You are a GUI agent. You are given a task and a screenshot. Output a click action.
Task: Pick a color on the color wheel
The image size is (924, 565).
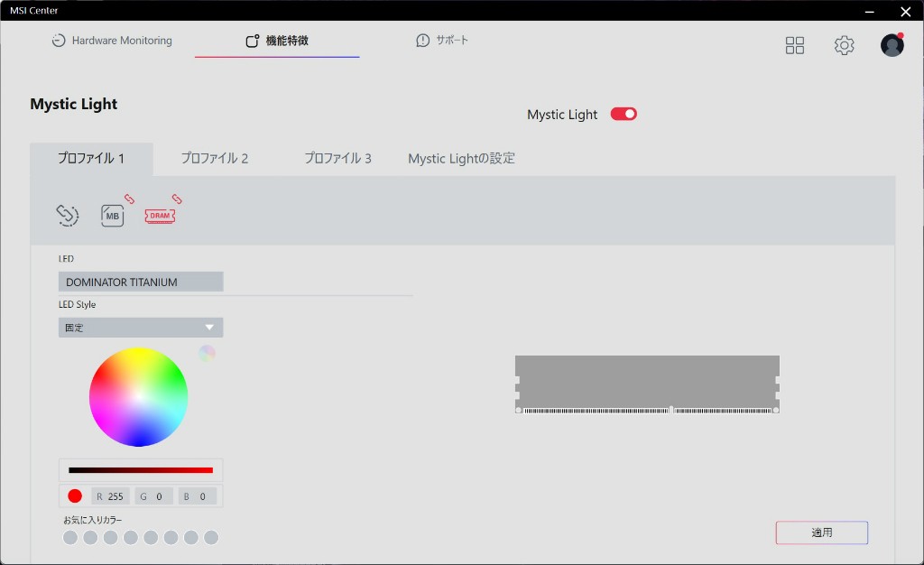tap(138, 397)
